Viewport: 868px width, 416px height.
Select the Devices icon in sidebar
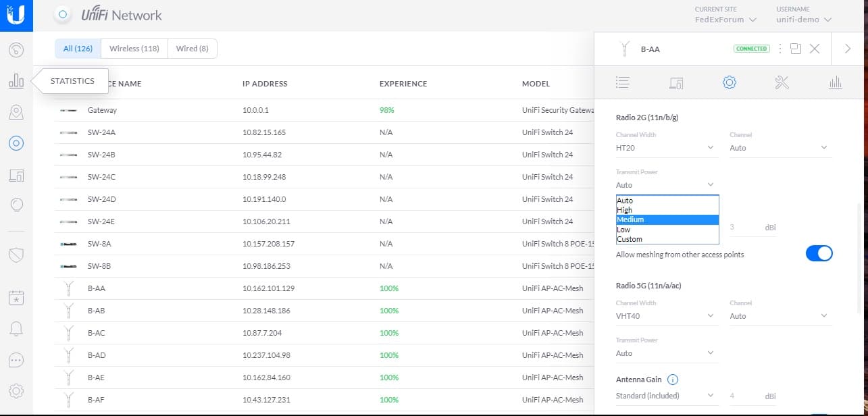click(16, 143)
